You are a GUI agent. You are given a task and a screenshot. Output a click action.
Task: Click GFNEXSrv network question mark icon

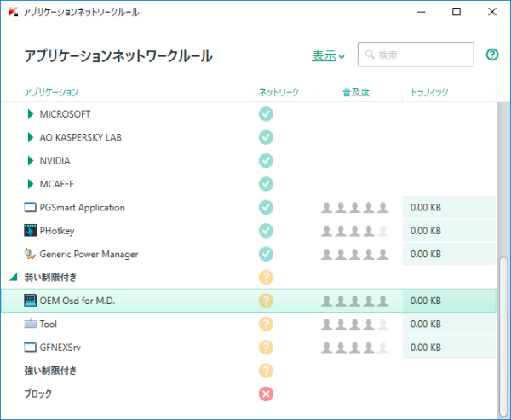pos(266,348)
